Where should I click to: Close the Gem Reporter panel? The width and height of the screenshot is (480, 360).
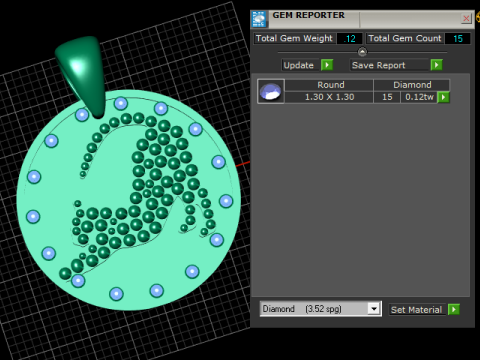click(x=466, y=18)
